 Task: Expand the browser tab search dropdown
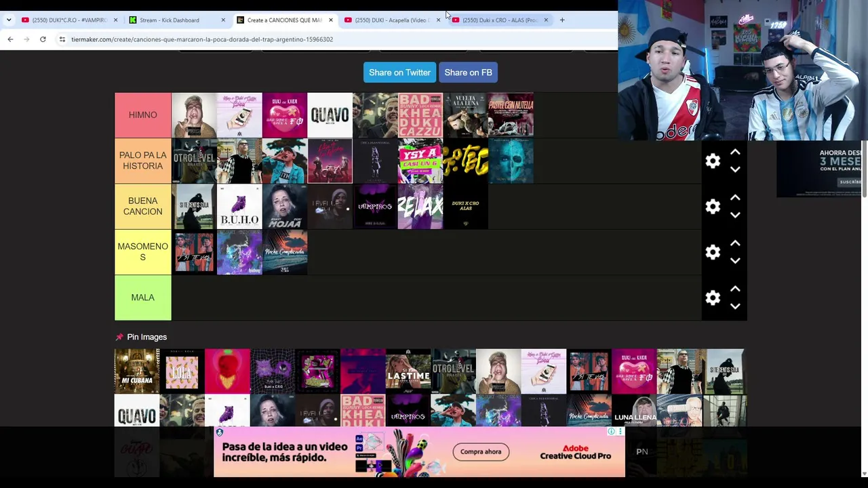(x=9, y=20)
